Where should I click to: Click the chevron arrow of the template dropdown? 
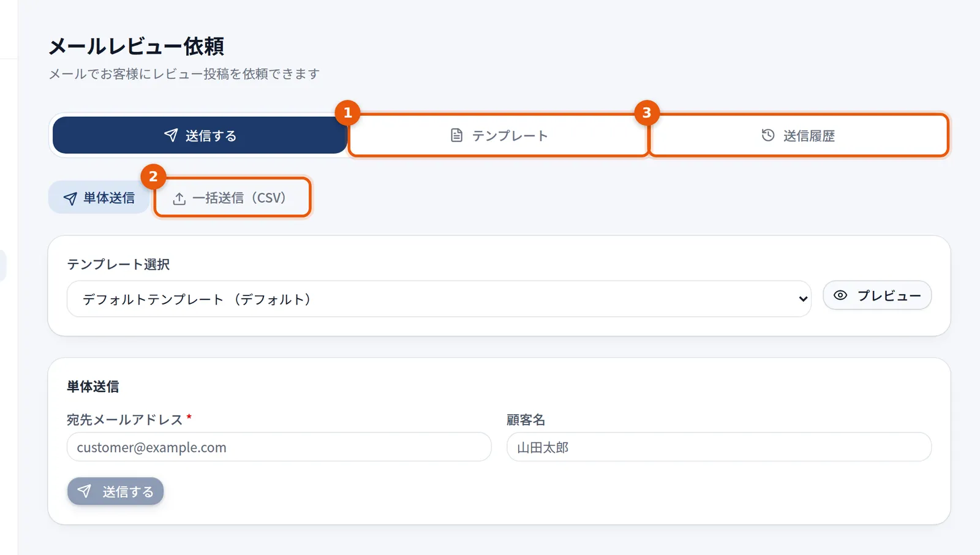point(803,299)
